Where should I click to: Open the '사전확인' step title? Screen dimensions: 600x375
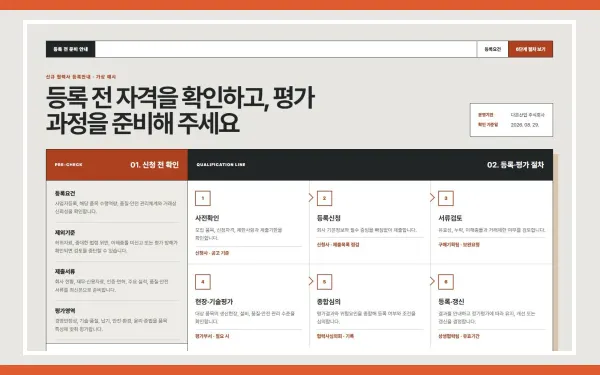pyautogui.click(x=207, y=218)
